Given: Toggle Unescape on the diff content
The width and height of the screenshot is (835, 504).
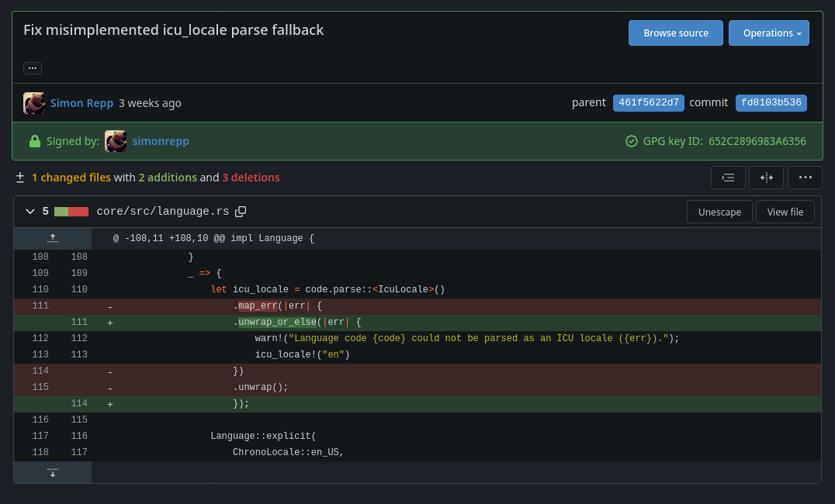Looking at the screenshot, I should (x=719, y=211).
